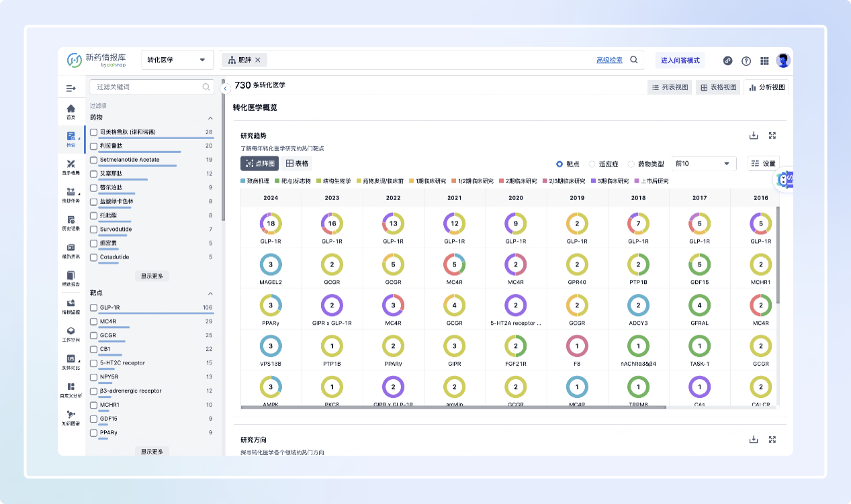The height and width of the screenshot is (504, 851).
Task: Click the filter keyword search magnifier icon
Action: 206,87
